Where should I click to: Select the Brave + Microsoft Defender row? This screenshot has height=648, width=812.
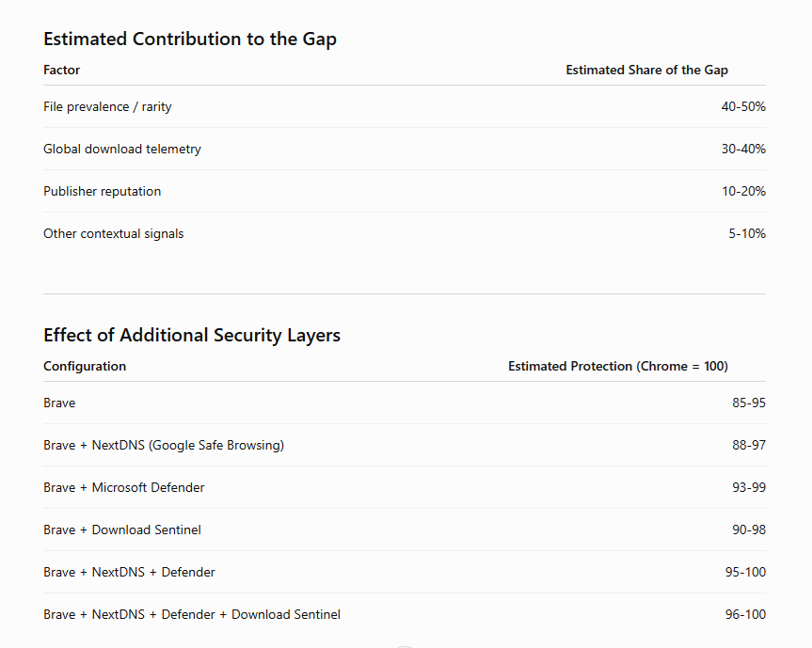405,488
